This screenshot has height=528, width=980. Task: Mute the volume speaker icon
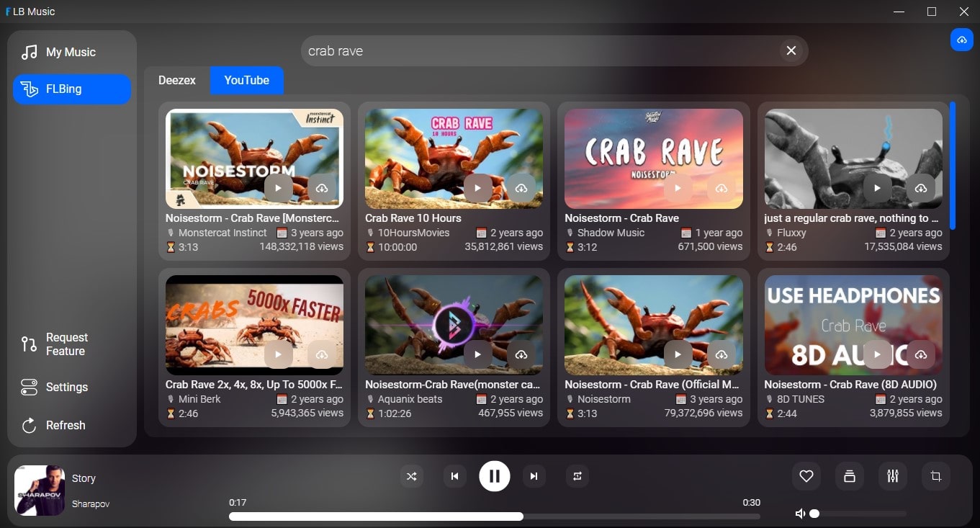click(800, 514)
